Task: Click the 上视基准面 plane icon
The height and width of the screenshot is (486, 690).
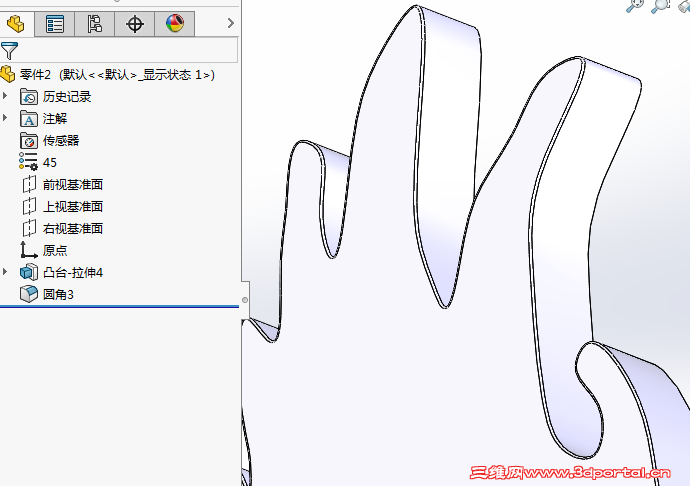Action: click(x=29, y=206)
